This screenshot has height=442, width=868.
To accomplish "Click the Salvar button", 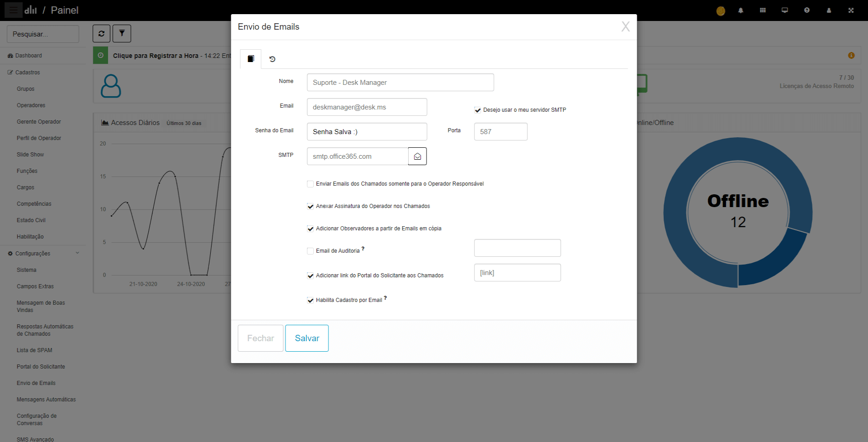I will [x=307, y=338].
